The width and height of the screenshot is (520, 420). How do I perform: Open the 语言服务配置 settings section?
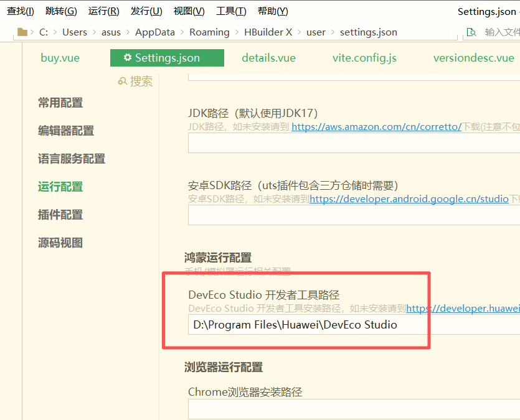click(x=71, y=159)
